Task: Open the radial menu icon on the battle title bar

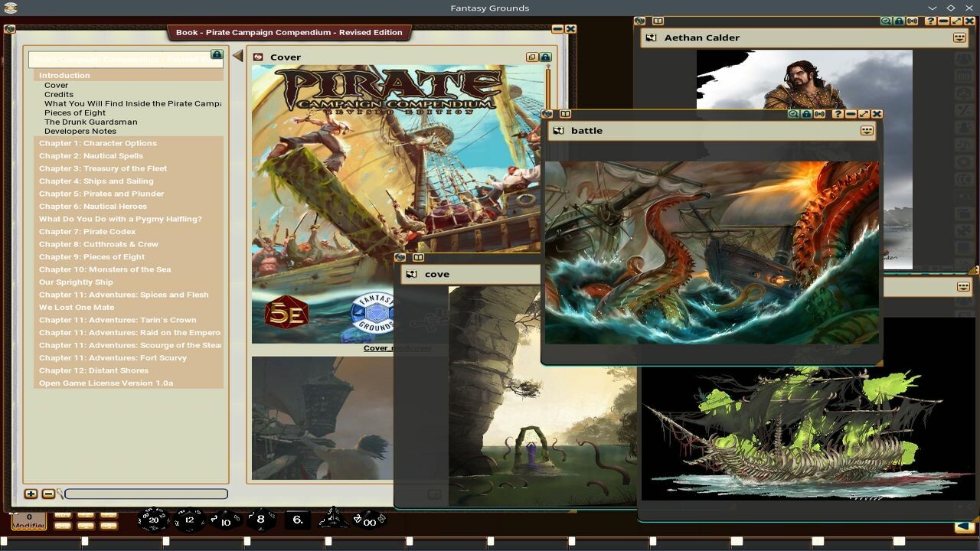Action: [x=866, y=131]
